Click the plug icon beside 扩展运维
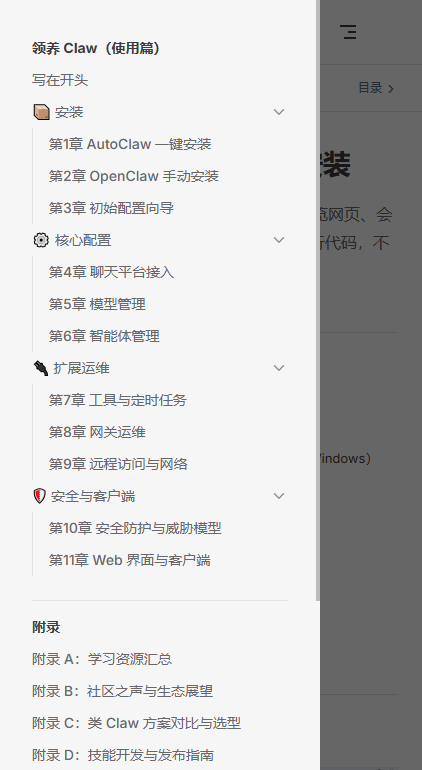 [41, 368]
